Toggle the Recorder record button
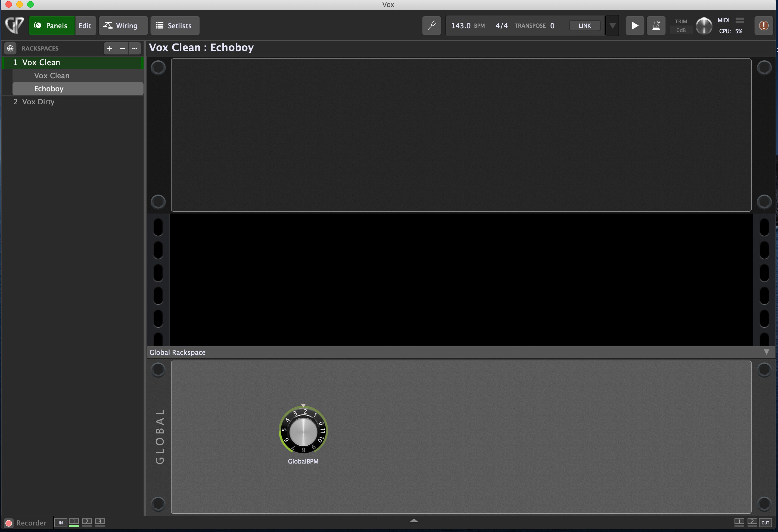Viewport: 778px width, 532px height. 9,523
